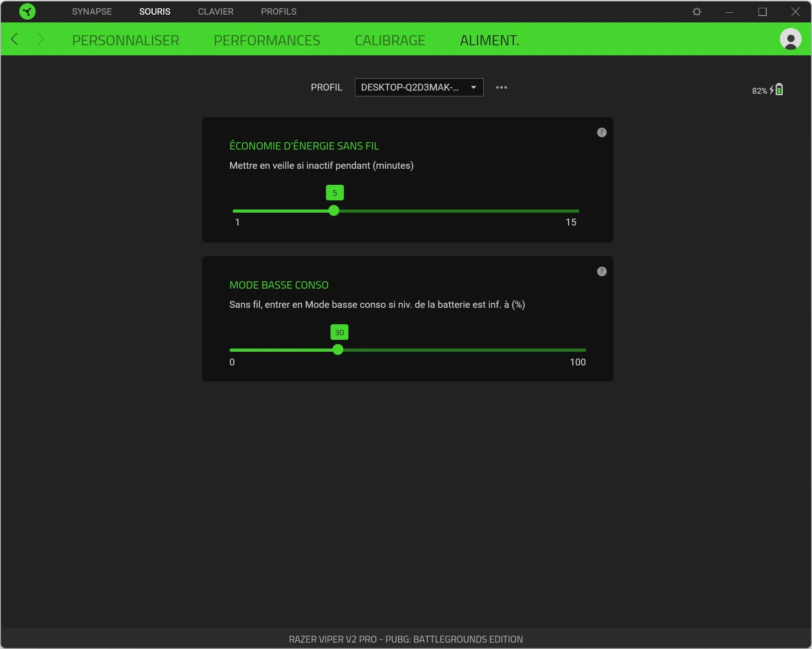Click the sleep timer slider handle at 5
The height and width of the screenshot is (649, 812).
[x=334, y=211]
